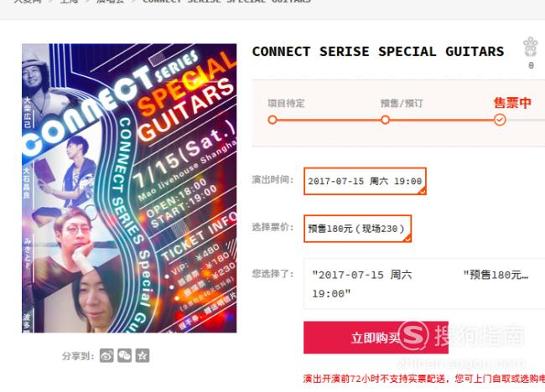Select the 预售180元（现场230）ticket price option

358,229
